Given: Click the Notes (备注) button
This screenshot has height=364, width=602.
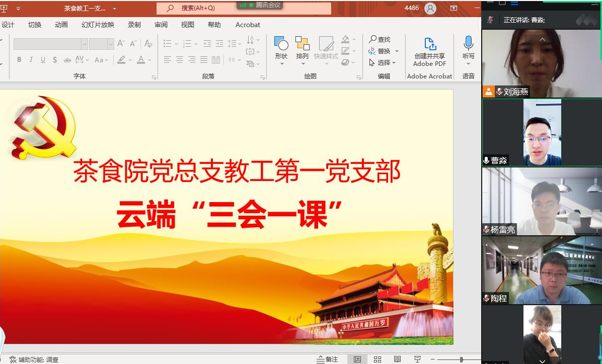Looking at the screenshot, I should [x=327, y=359].
